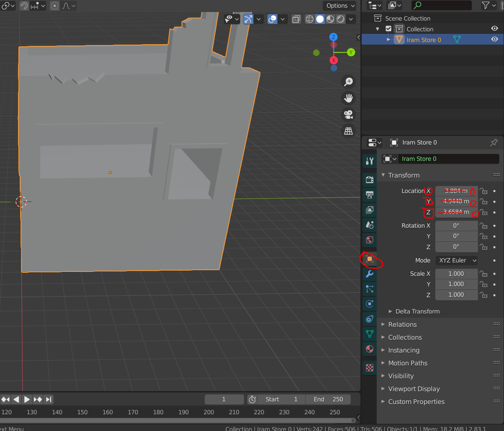Toggle the snap magnet button
The width and height of the screenshot is (504, 431).
24,6
